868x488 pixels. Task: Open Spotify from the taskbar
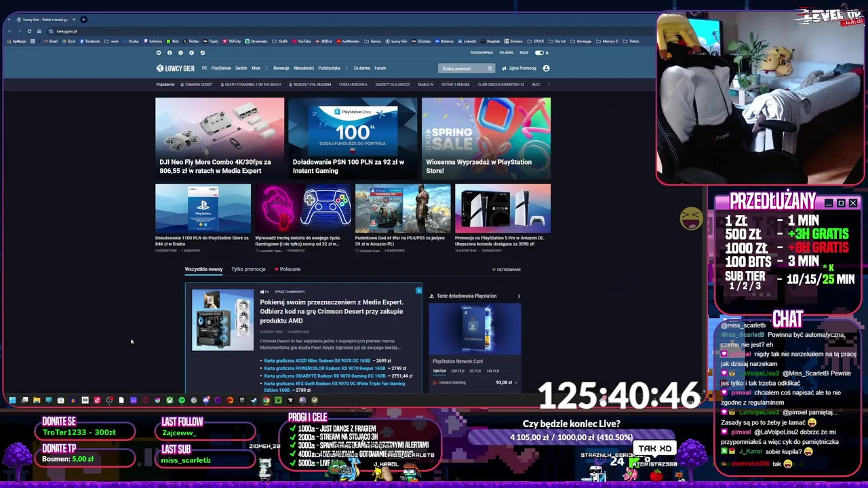(181, 401)
